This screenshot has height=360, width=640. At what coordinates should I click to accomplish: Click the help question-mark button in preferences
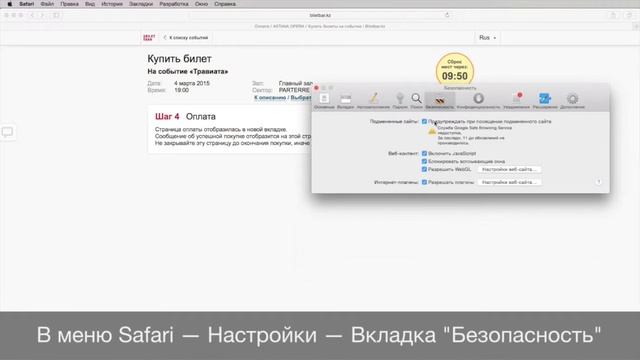tap(598, 182)
